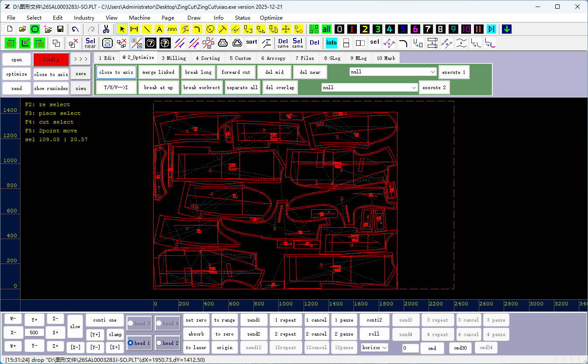588x364 pixels.
Task: Create a new file from the toolbar
Action: tap(10, 29)
